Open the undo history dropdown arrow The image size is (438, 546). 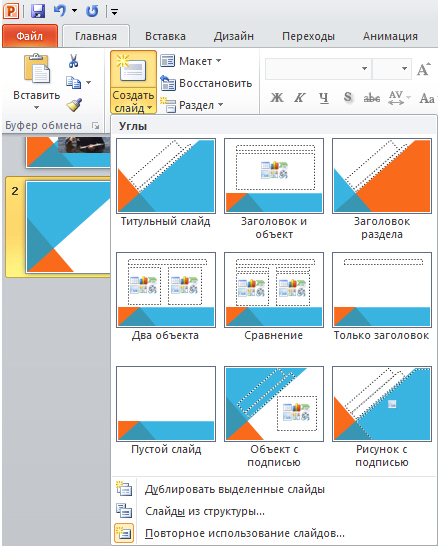(74, 11)
